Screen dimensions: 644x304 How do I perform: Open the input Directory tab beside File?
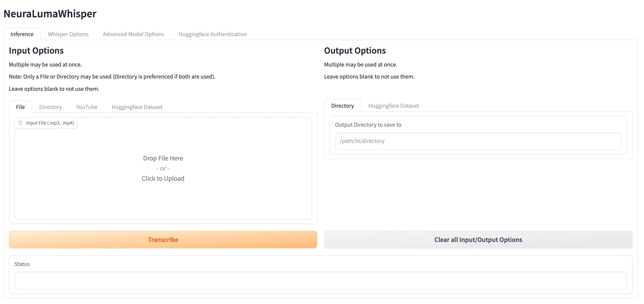(50, 107)
